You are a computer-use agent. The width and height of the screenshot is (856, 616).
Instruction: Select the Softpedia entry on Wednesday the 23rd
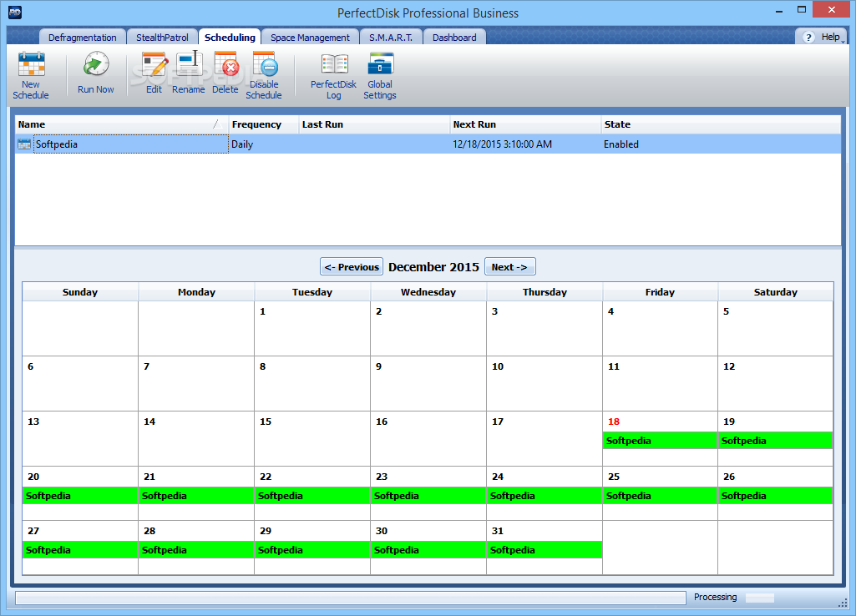[x=428, y=496]
